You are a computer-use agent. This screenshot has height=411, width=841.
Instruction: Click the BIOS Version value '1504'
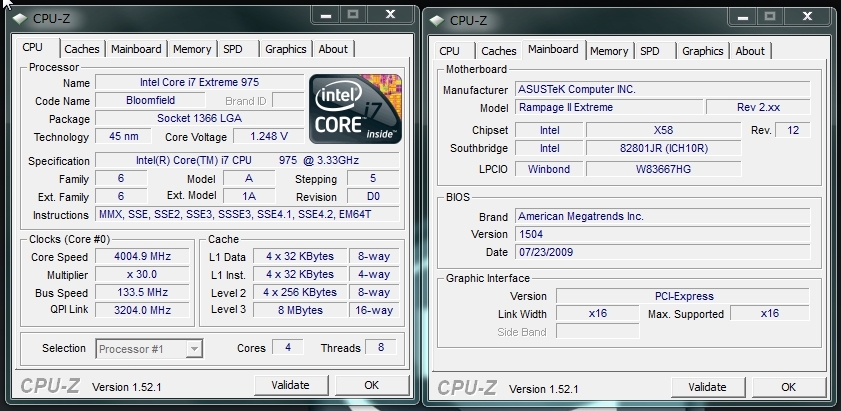point(662,234)
